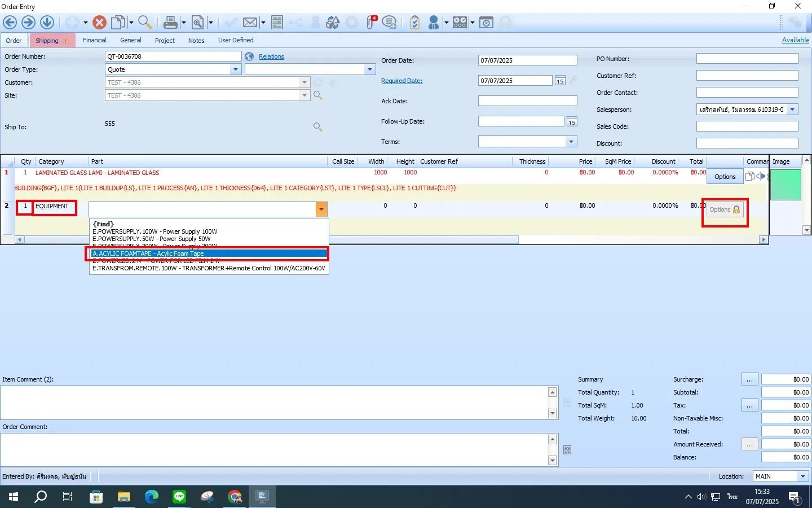Search Ship To address magnifier icon
Screen dimensions: 812x508
(318, 127)
